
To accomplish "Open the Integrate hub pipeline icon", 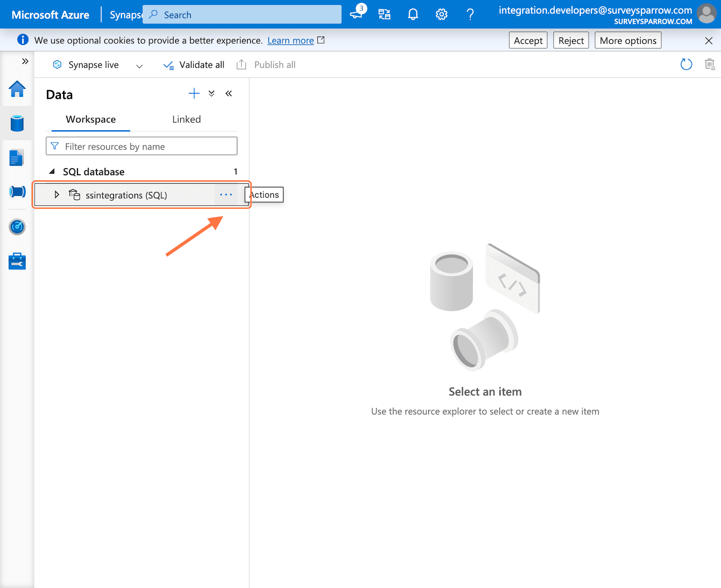I will point(17,192).
